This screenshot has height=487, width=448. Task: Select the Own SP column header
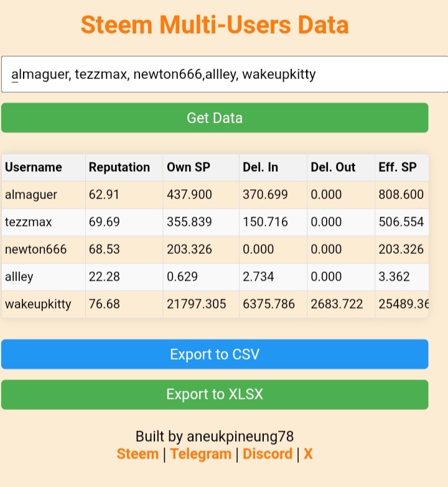click(x=201, y=167)
